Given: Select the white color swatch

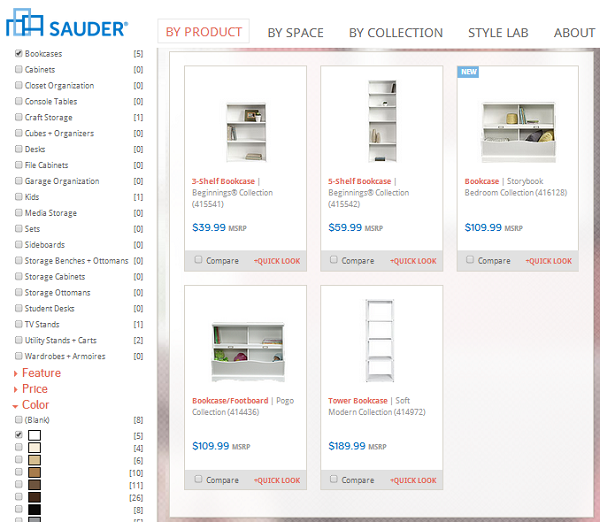Looking at the screenshot, I should pyautogui.click(x=34, y=436).
